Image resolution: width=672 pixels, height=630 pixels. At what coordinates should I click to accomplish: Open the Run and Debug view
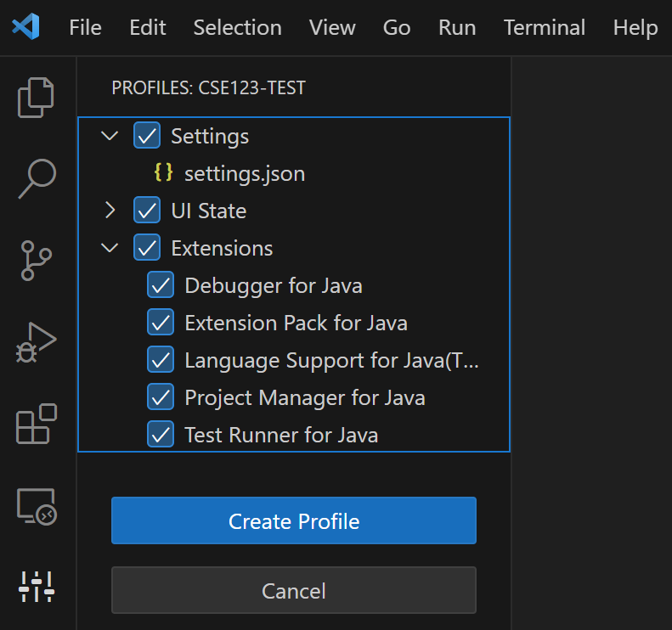(37, 342)
